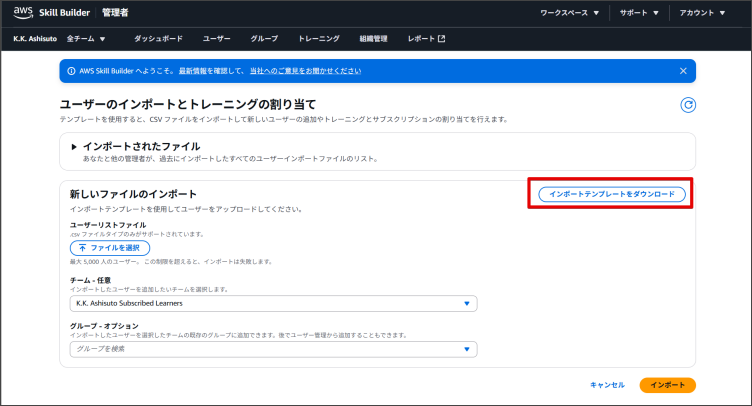The image size is (752, 406).
Task: Click the orange インポート button
Action: tap(667, 384)
